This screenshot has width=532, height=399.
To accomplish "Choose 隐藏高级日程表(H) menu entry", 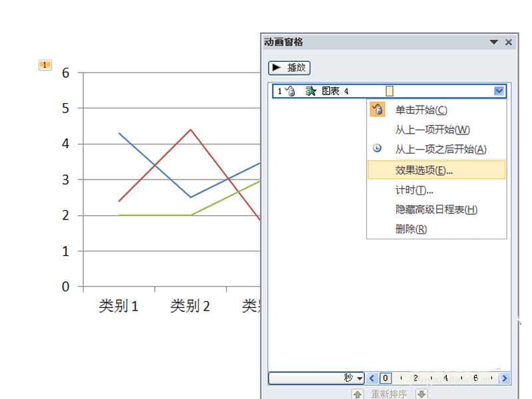I will (437, 209).
